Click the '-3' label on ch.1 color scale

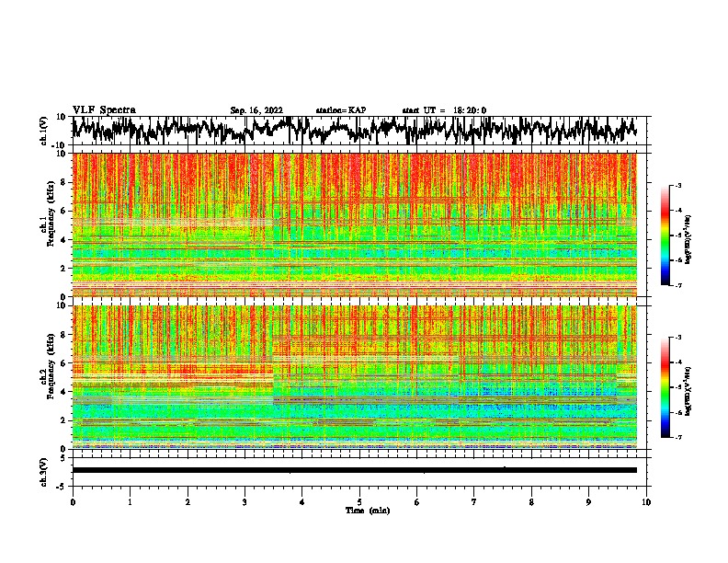[678, 185]
